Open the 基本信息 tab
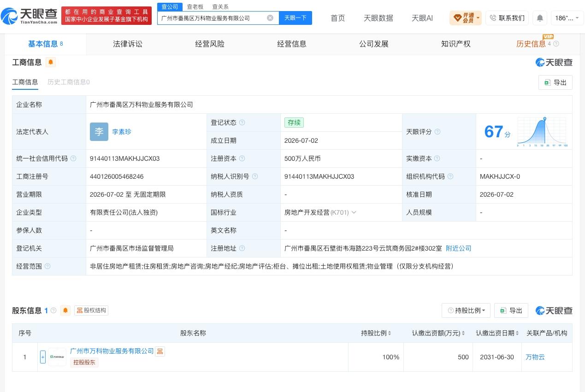This screenshot has width=585, height=392. (46, 44)
